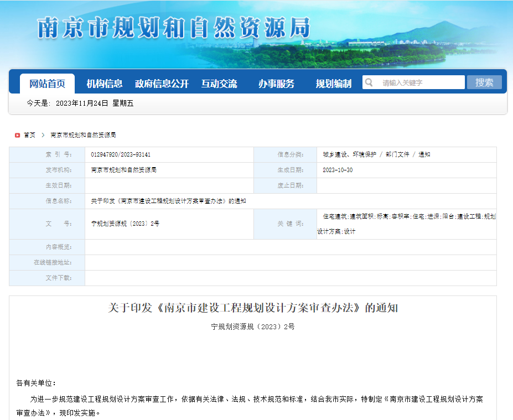Click the 信息分类 value 城乡建设、环境保护

pyautogui.click(x=349, y=154)
